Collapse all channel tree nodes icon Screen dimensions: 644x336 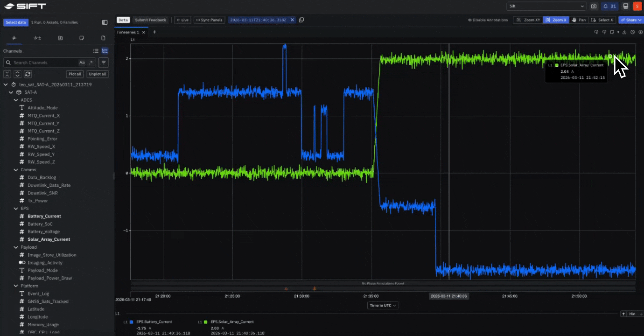click(7, 74)
